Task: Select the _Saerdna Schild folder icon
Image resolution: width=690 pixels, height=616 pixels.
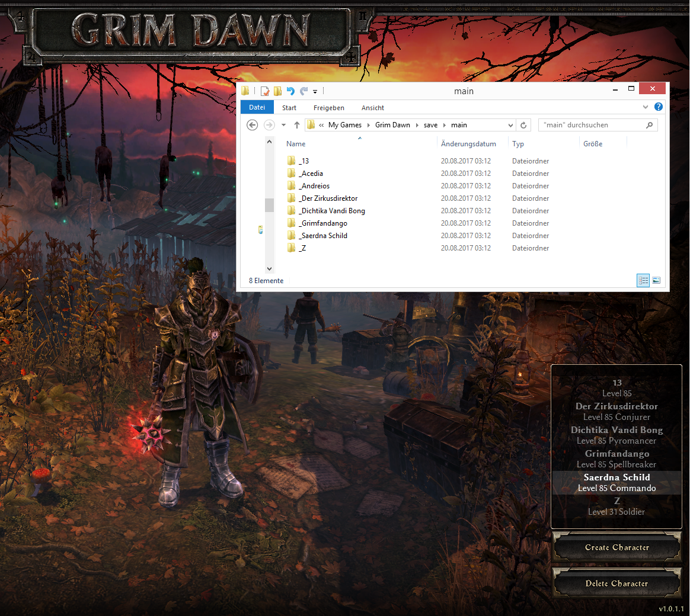Action: pyautogui.click(x=291, y=235)
